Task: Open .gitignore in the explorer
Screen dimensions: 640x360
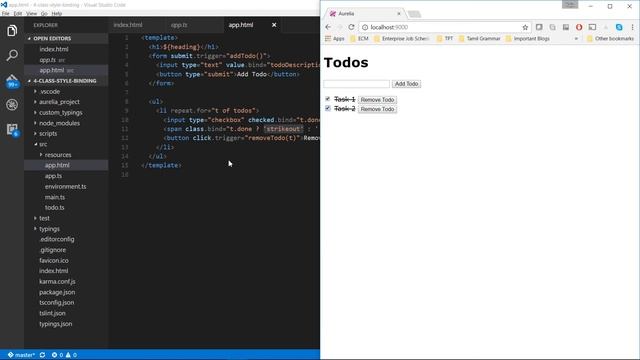Action: click(53, 250)
